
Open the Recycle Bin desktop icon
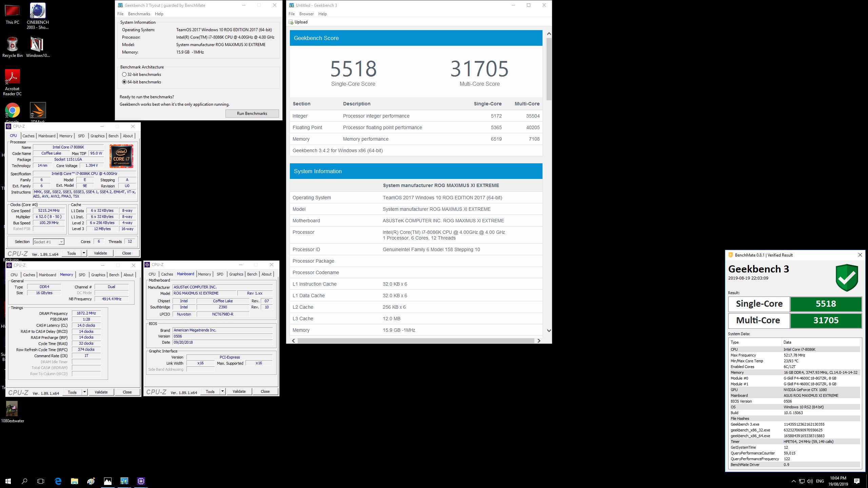point(13,47)
